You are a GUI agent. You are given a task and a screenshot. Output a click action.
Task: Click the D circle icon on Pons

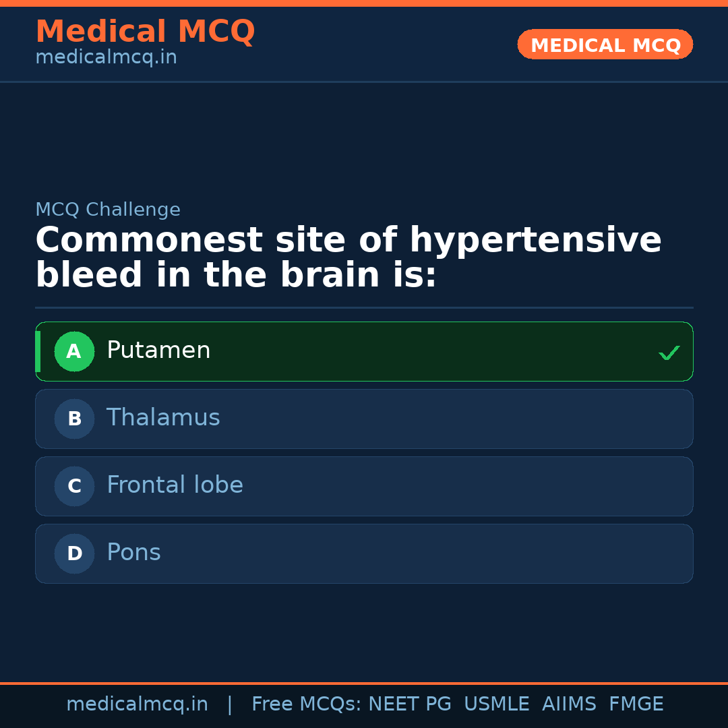(74, 553)
